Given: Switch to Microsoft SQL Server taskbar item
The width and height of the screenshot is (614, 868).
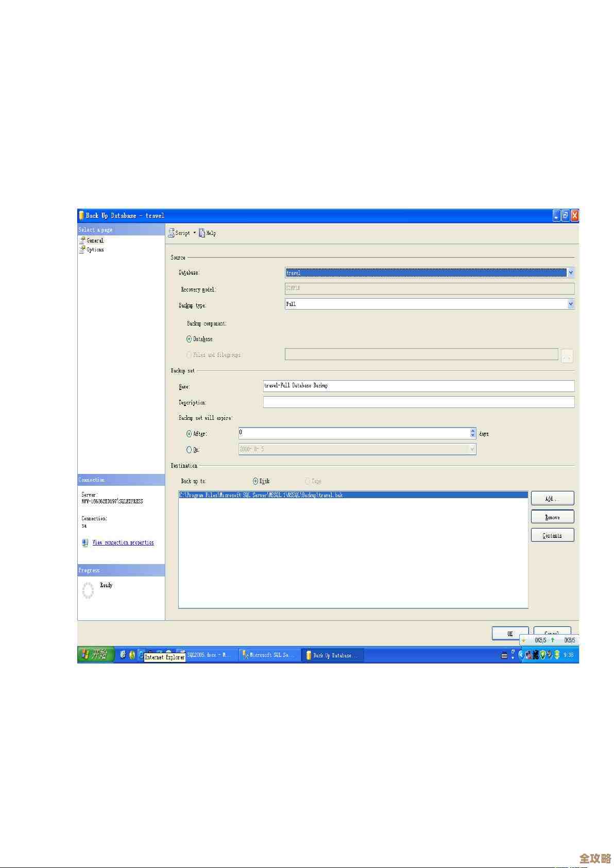Looking at the screenshot, I should (268, 655).
